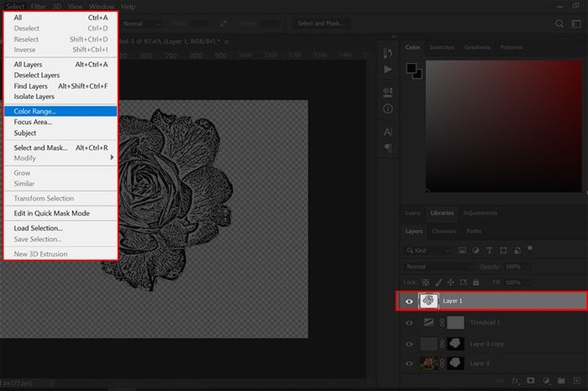Open the Opacity 100% dropdown arrow
Viewport: 588px width, 391px height.
528,267
